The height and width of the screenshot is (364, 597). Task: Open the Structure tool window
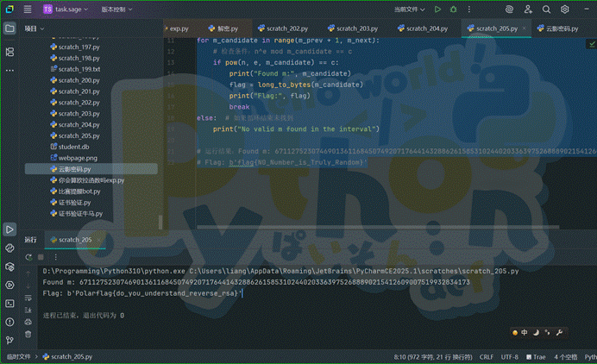pyautogui.click(x=9, y=52)
